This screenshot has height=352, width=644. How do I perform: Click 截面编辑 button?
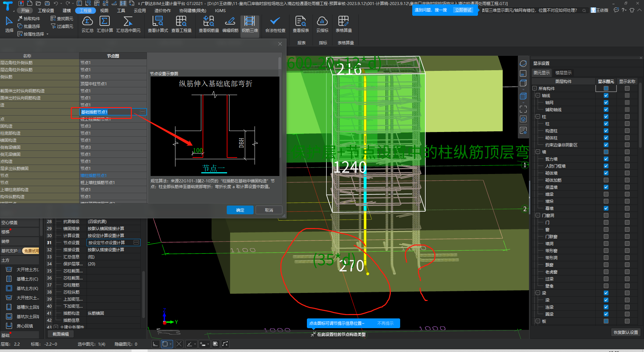coord(61,334)
